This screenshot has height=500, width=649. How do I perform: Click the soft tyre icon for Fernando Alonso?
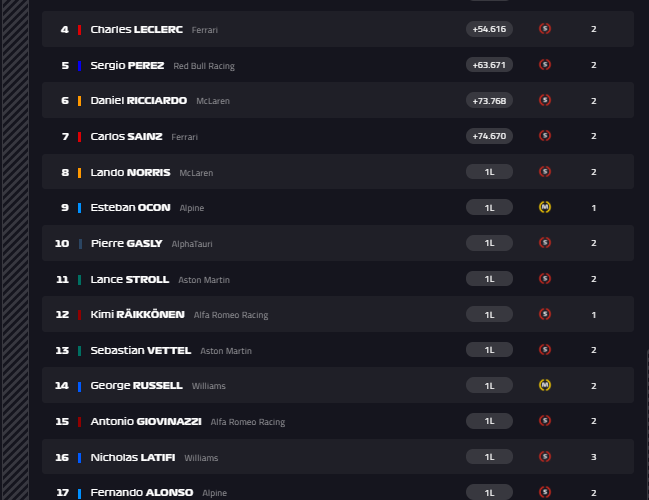tap(545, 492)
